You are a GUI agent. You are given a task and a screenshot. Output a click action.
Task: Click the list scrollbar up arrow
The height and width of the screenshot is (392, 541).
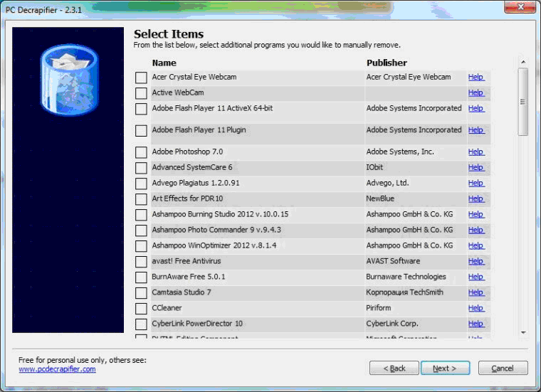click(x=523, y=62)
